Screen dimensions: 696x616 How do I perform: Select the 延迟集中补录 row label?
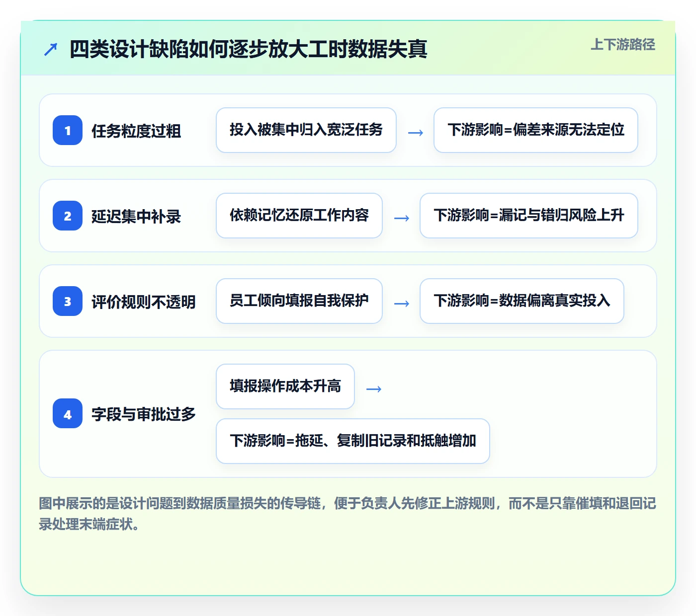136,216
